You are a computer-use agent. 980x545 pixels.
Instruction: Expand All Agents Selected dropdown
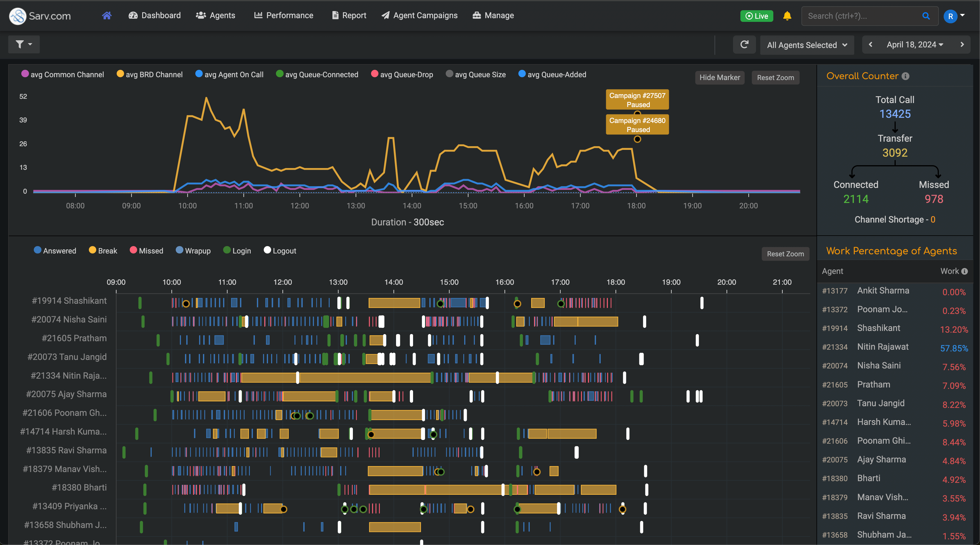[807, 45]
